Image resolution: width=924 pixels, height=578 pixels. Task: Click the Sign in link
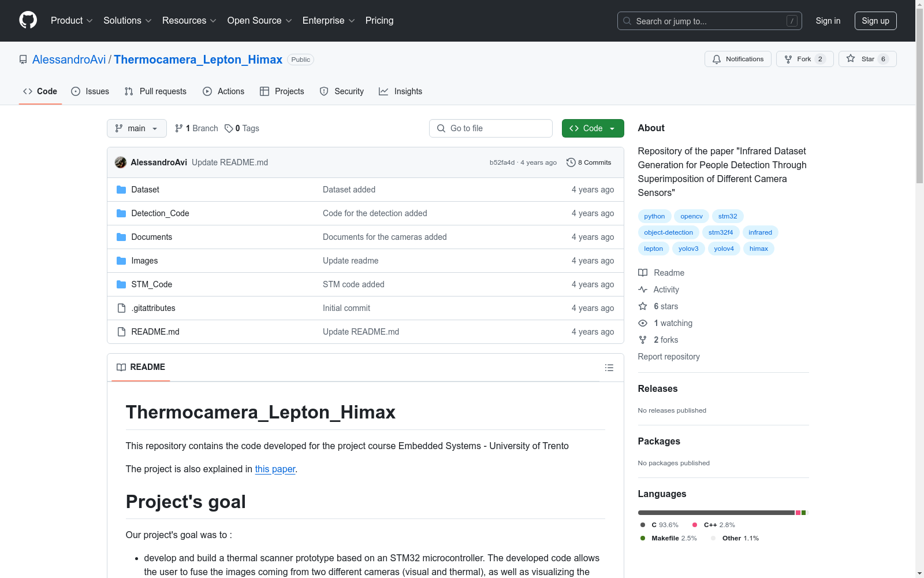(828, 21)
